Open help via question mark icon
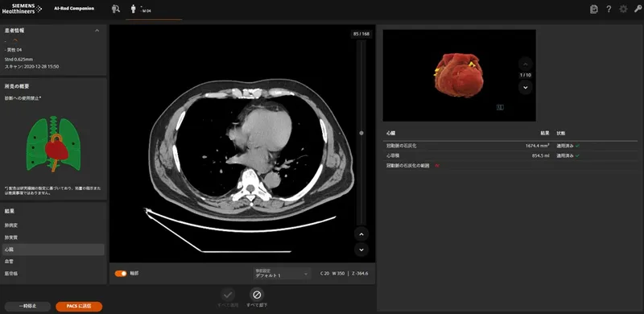This screenshot has height=314, width=644. (x=609, y=9)
